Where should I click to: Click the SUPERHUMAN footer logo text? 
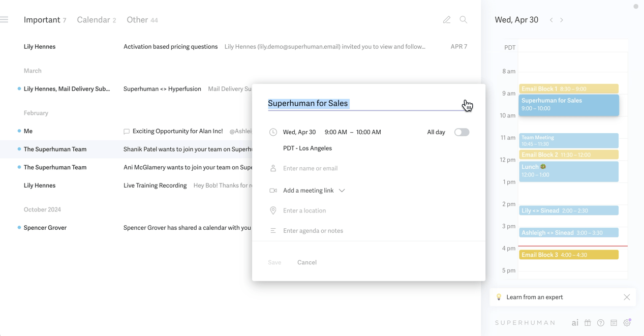coord(526,323)
